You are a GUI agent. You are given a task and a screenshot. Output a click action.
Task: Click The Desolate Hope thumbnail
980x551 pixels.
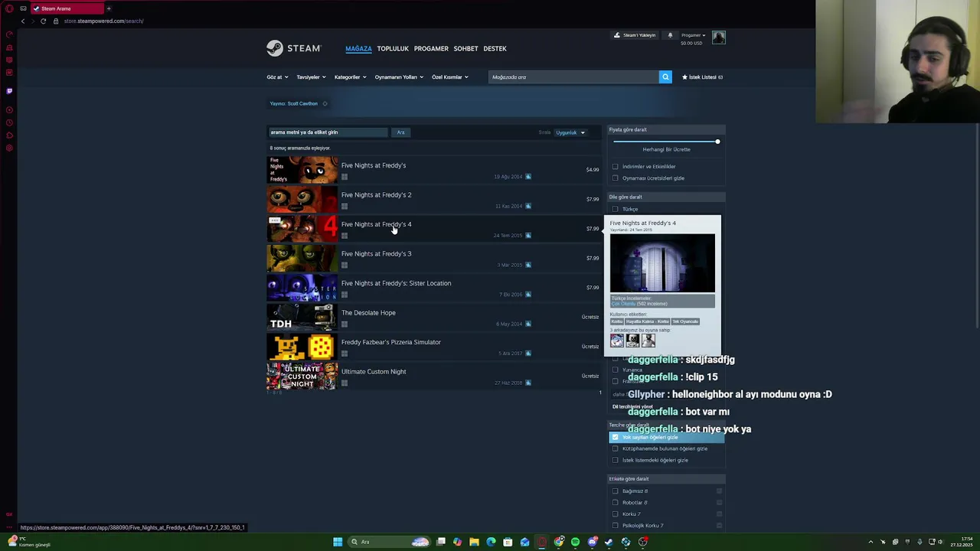(x=302, y=317)
